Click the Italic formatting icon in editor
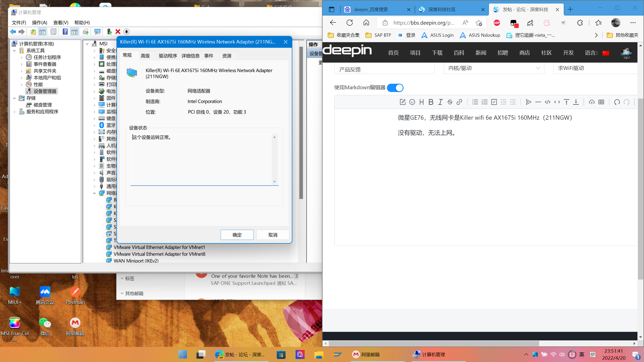 tap(440, 102)
